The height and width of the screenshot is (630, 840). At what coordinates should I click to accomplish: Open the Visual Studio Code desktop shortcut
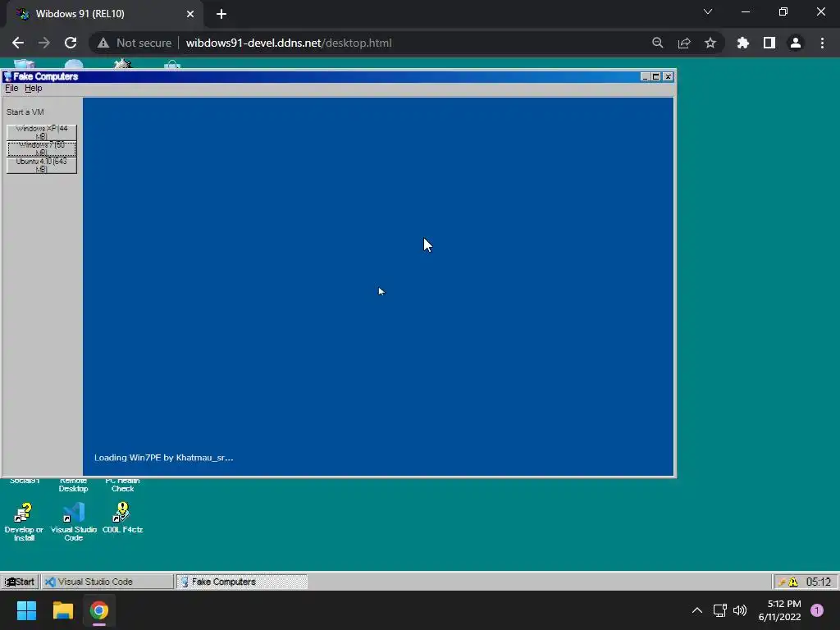click(x=73, y=522)
